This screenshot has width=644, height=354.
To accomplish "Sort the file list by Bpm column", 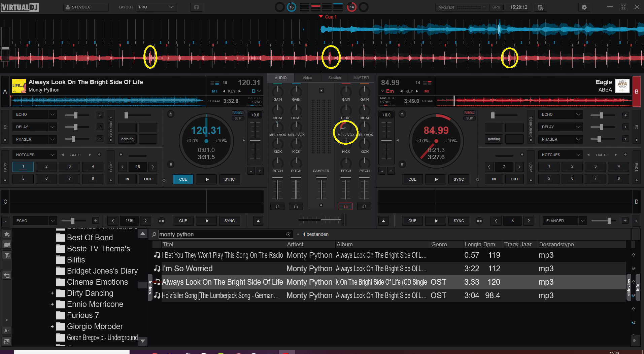I will (x=493, y=244).
